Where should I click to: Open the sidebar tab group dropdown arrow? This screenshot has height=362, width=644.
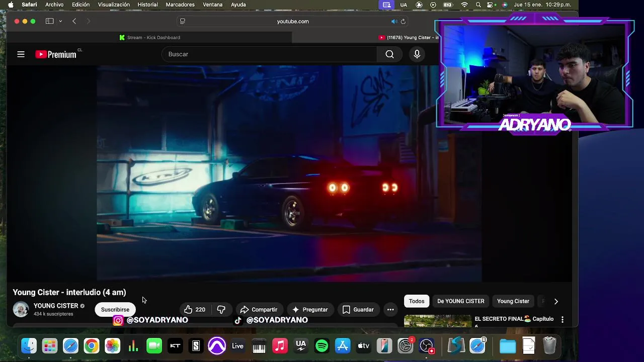tap(60, 21)
